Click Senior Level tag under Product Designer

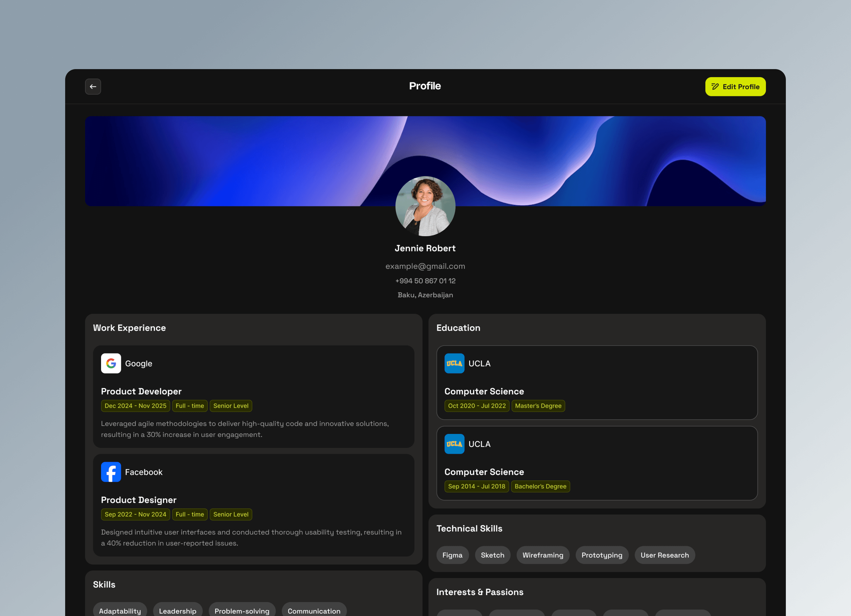point(231,514)
